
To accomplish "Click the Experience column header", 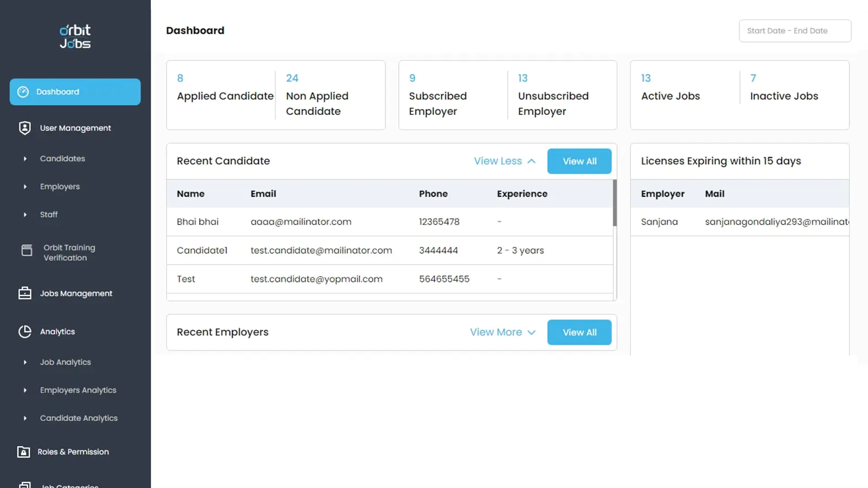I will (x=522, y=194).
